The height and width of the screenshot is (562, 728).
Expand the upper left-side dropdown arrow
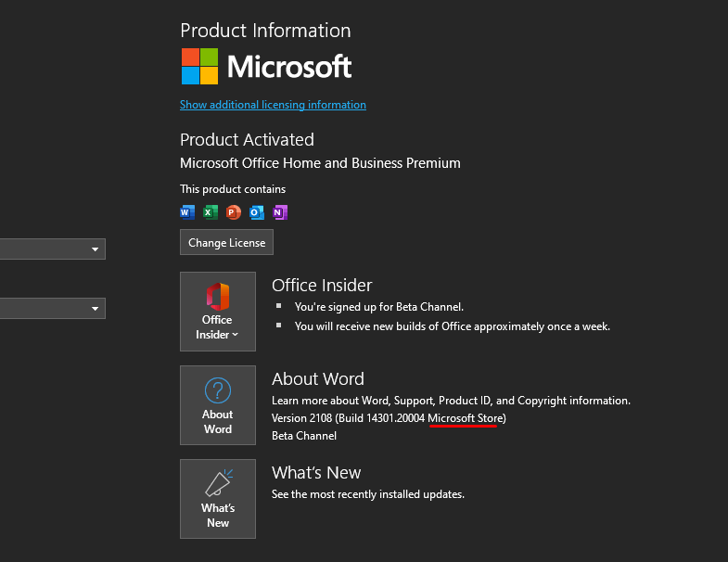pos(95,249)
